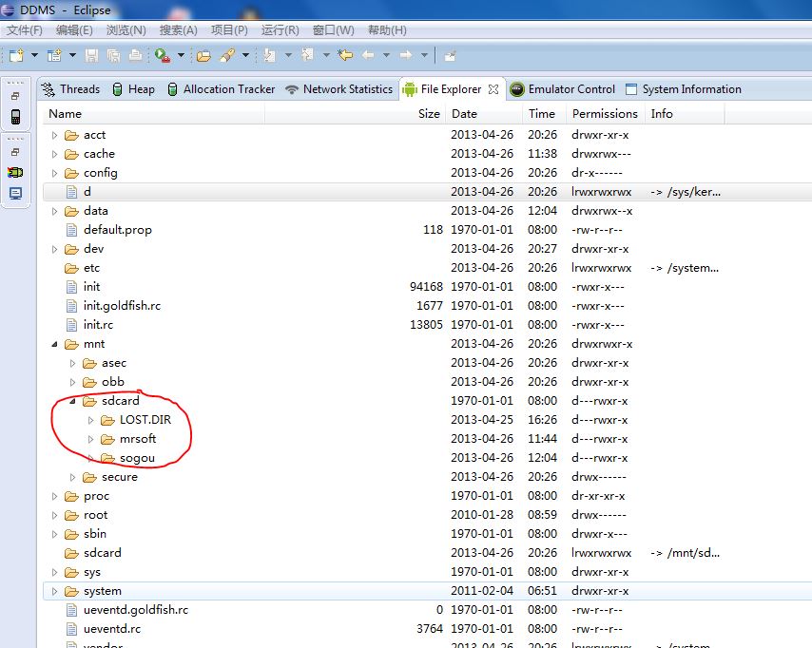Collapse the mnt folder tree node
Image resolution: width=812 pixels, height=648 pixels.
(x=54, y=344)
